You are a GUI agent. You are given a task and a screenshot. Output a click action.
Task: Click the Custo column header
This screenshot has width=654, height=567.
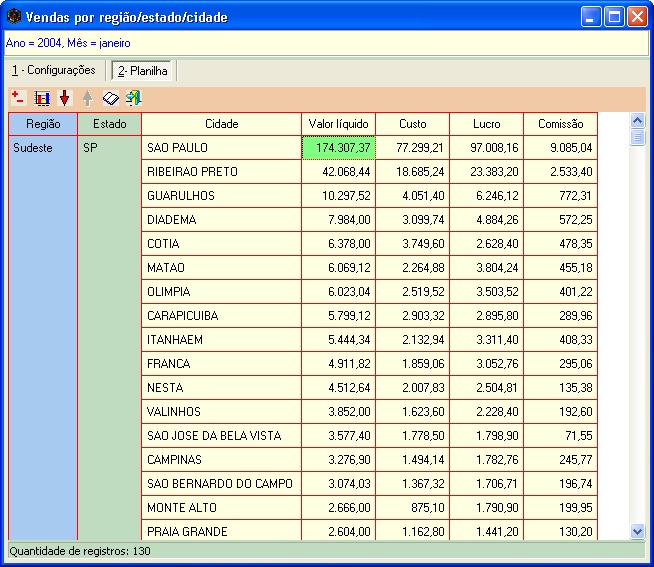[413, 124]
